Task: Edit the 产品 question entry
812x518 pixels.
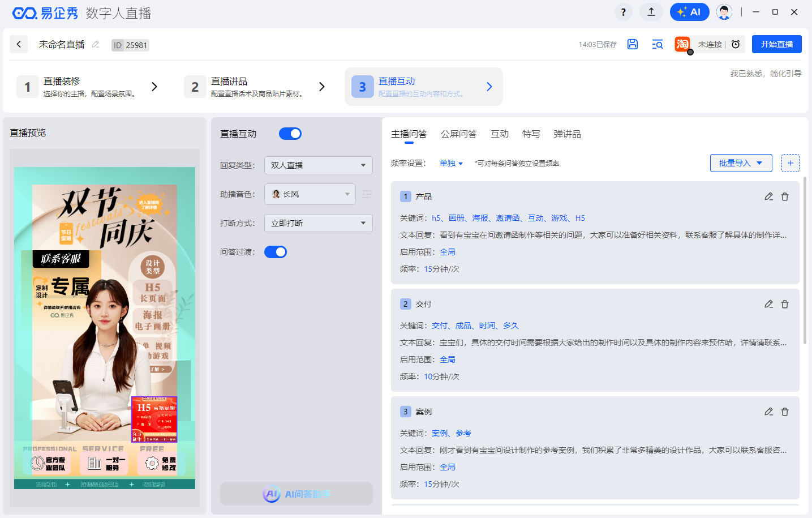Action: 768,196
